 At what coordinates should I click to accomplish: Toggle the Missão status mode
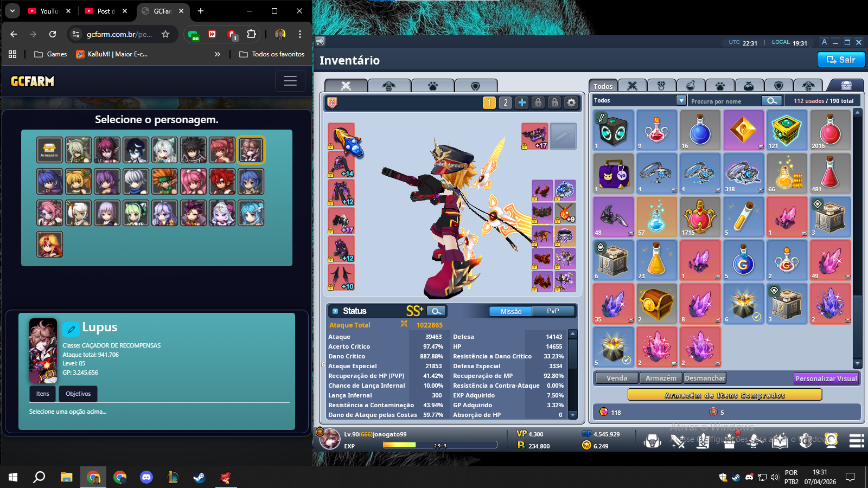pos(511,311)
